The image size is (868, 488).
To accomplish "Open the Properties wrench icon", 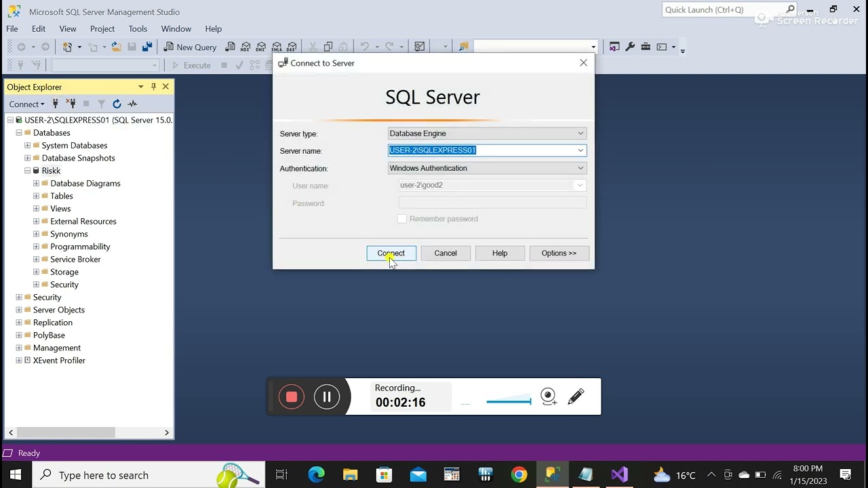I will 630,47.
